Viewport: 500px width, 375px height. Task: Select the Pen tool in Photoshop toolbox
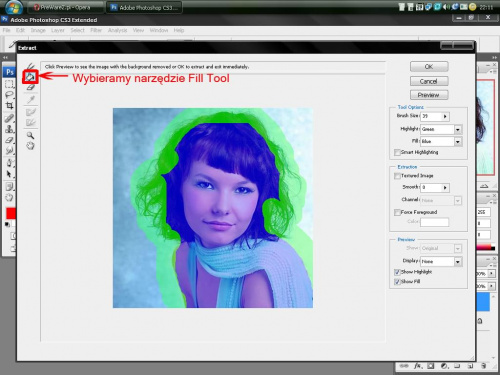click(9, 163)
